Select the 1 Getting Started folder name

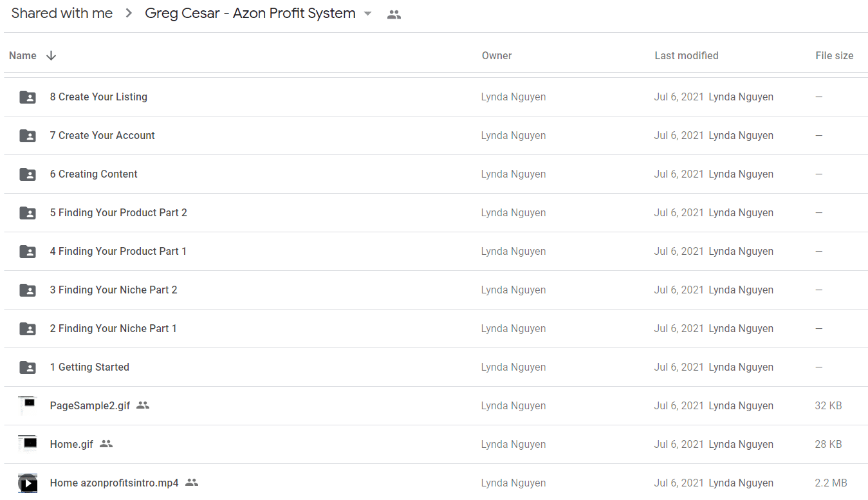tap(89, 367)
